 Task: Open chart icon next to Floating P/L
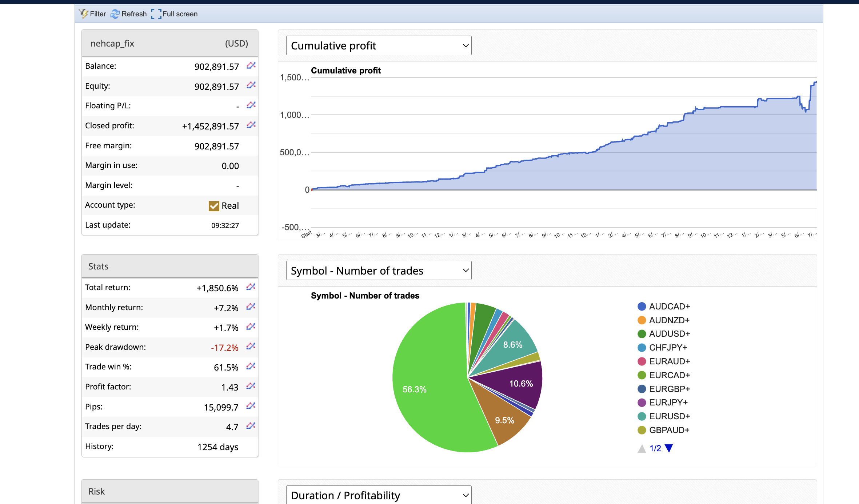[x=251, y=105]
